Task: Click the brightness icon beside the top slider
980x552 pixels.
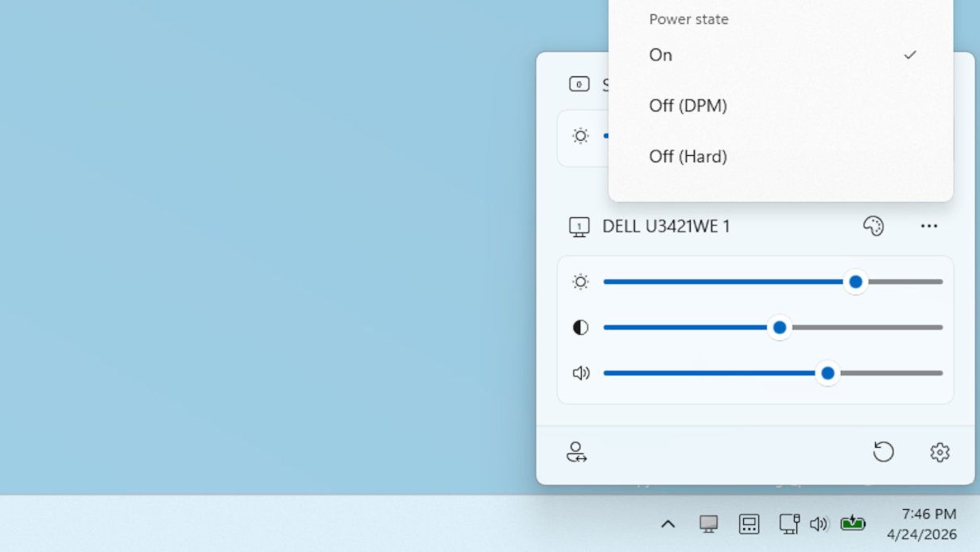Action: coord(580,282)
